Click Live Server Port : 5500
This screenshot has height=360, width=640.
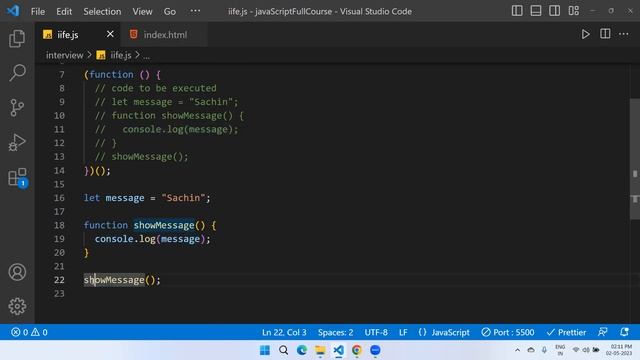[508, 332]
